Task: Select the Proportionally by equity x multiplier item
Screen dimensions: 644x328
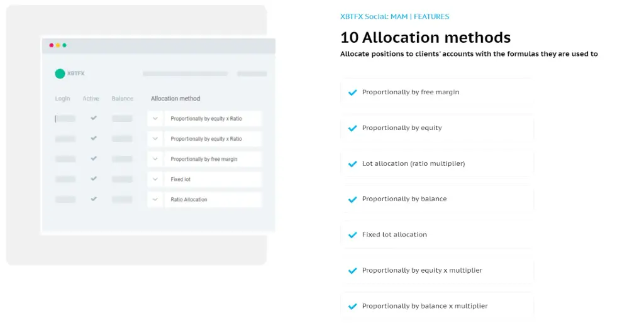Action: pos(437,271)
